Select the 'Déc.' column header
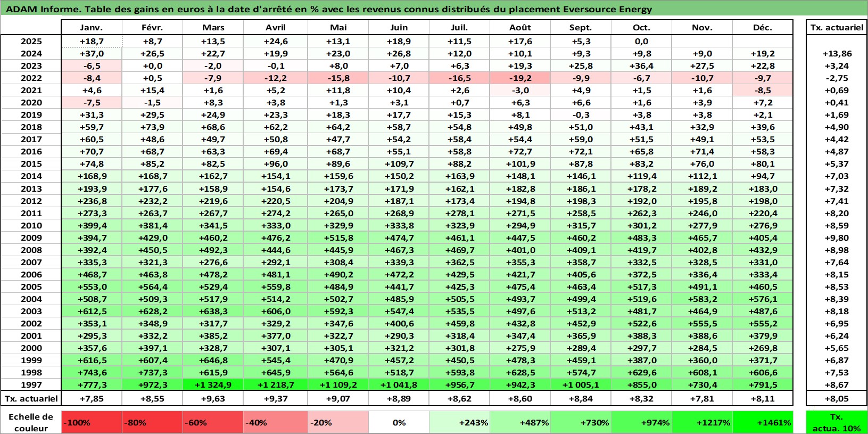The image size is (868, 434). (763, 28)
